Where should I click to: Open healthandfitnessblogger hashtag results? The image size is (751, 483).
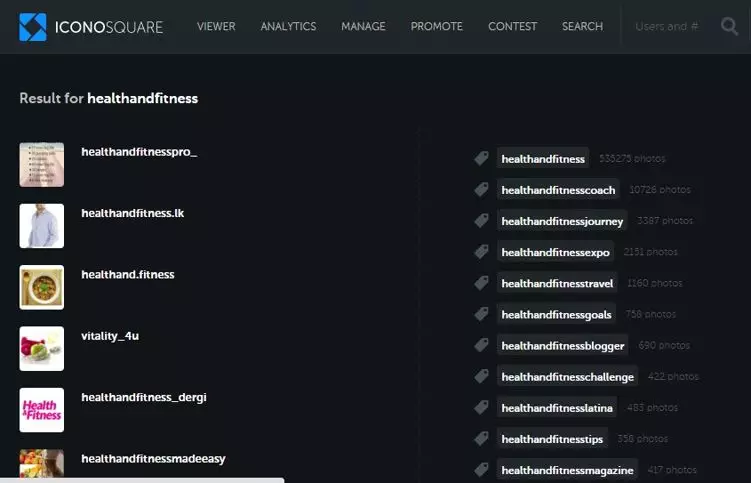pyautogui.click(x=563, y=346)
